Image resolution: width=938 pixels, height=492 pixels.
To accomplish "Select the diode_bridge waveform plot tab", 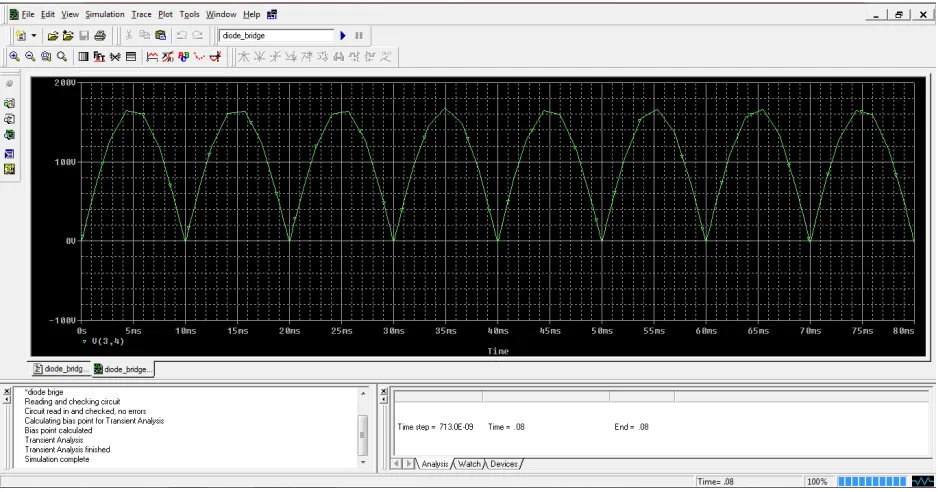I will pos(123,369).
